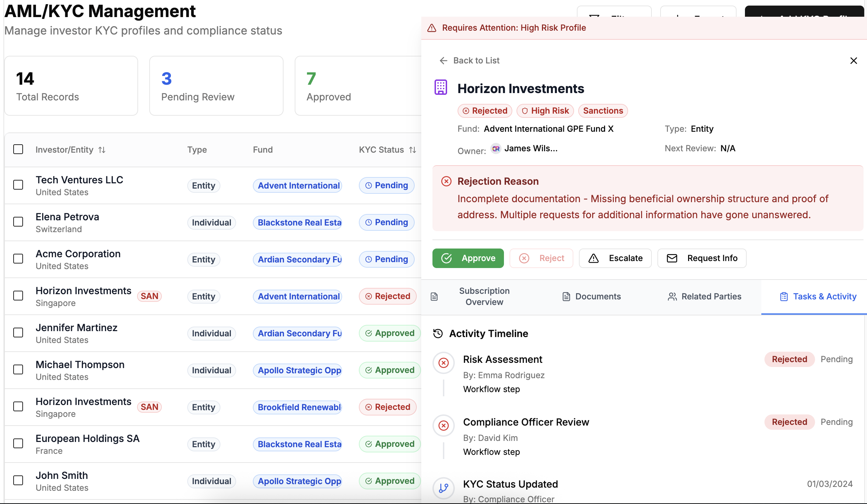Click the SAN tag on the Brookfield Horizon Investments row
This screenshot has width=867, height=504.
click(x=149, y=407)
